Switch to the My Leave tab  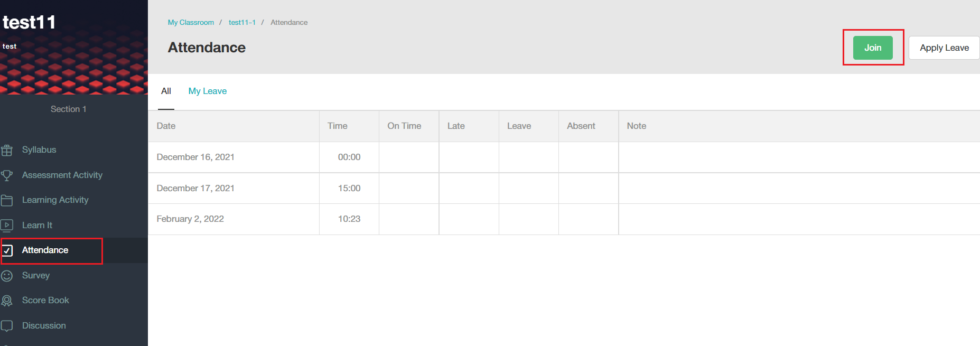208,91
